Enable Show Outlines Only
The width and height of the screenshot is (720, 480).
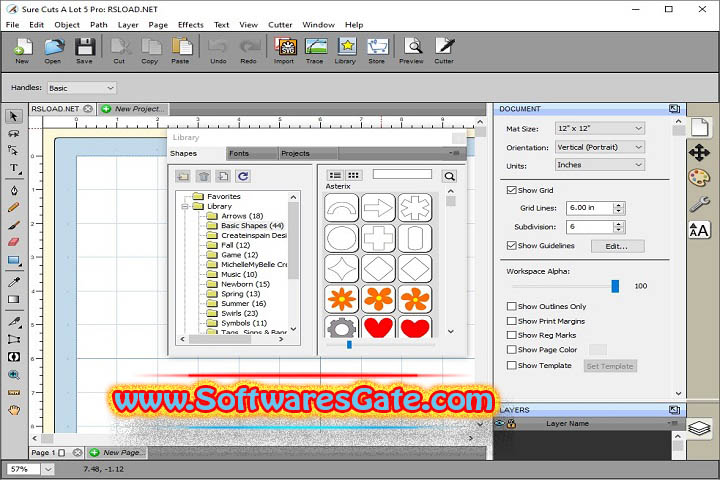click(512, 306)
